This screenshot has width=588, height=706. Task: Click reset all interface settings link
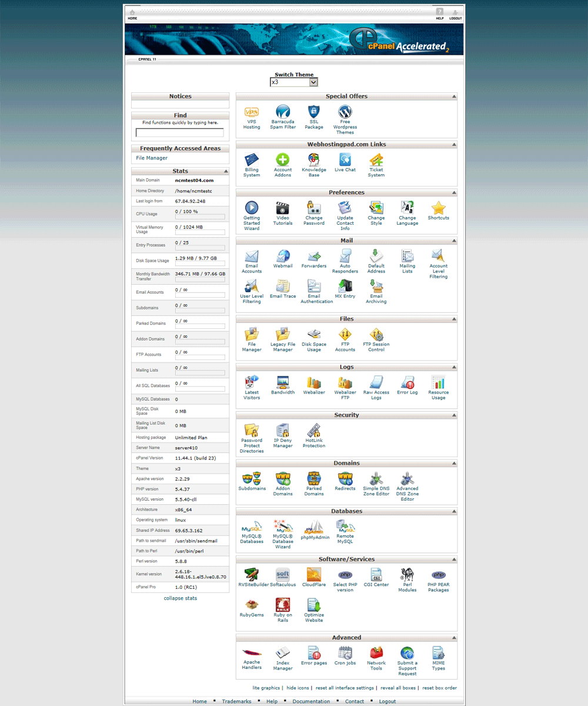(345, 688)
